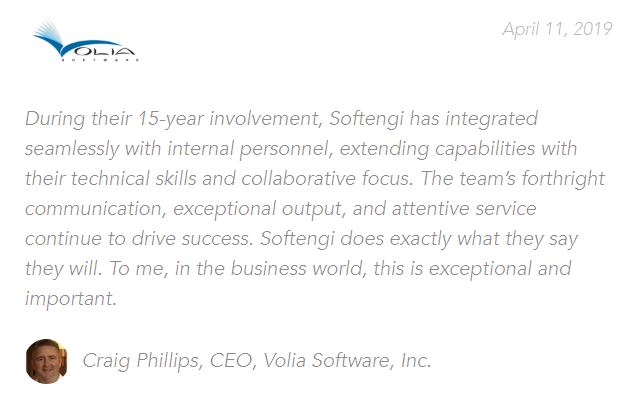Click the Volia Software, Inc. company name
Viewport: 641px width, 406px height.
347,361
